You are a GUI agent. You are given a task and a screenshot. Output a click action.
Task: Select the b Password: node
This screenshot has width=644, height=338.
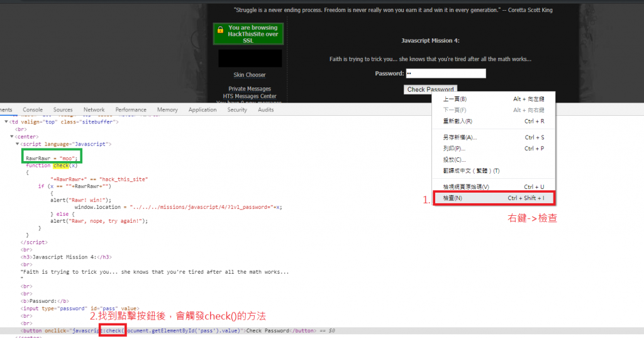[45, 301]
